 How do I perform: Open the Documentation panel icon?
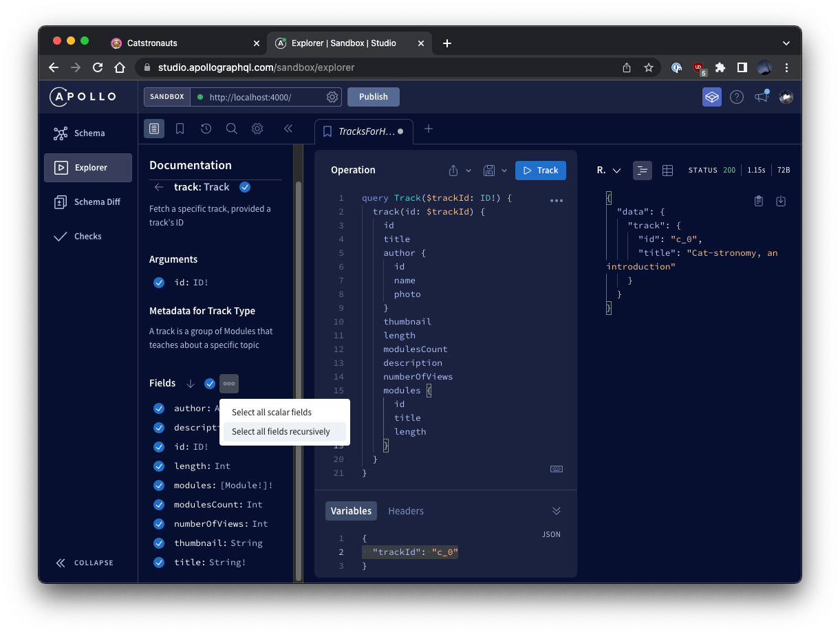coord(154,129)
